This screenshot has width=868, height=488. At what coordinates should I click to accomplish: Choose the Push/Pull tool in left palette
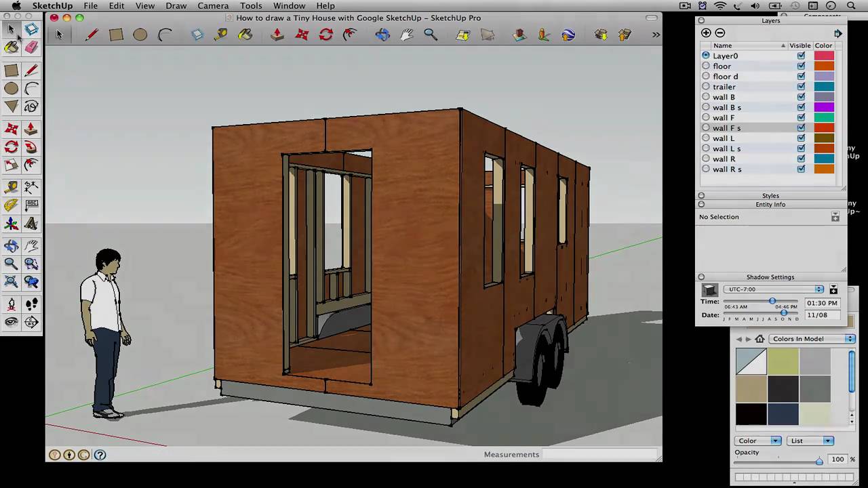click(x=31, y=129)
